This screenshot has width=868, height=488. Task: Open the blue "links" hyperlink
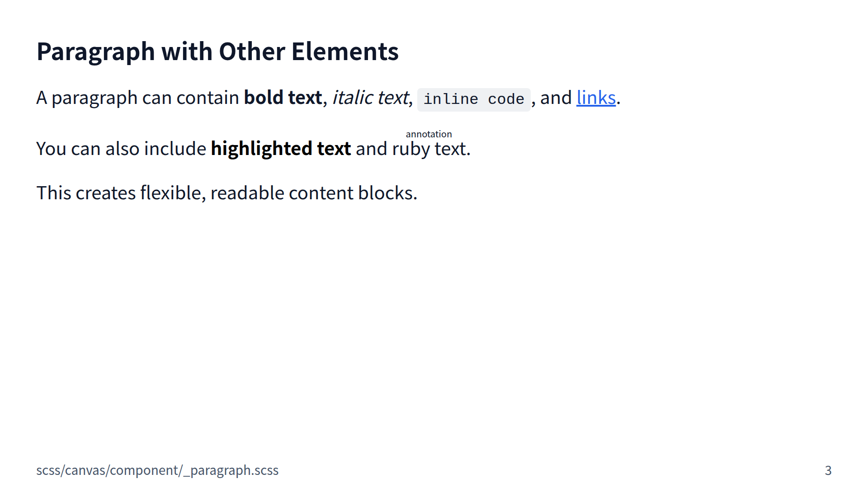(596, 98)
